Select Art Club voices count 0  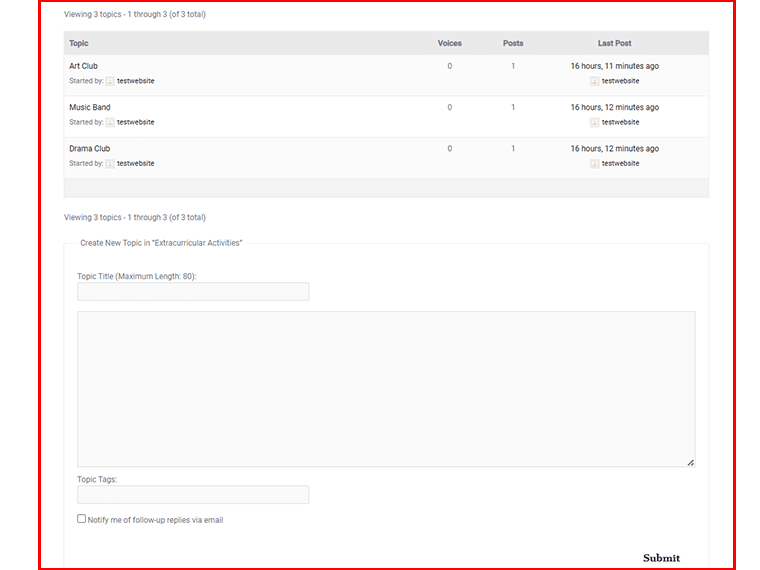tap(450, 66)
